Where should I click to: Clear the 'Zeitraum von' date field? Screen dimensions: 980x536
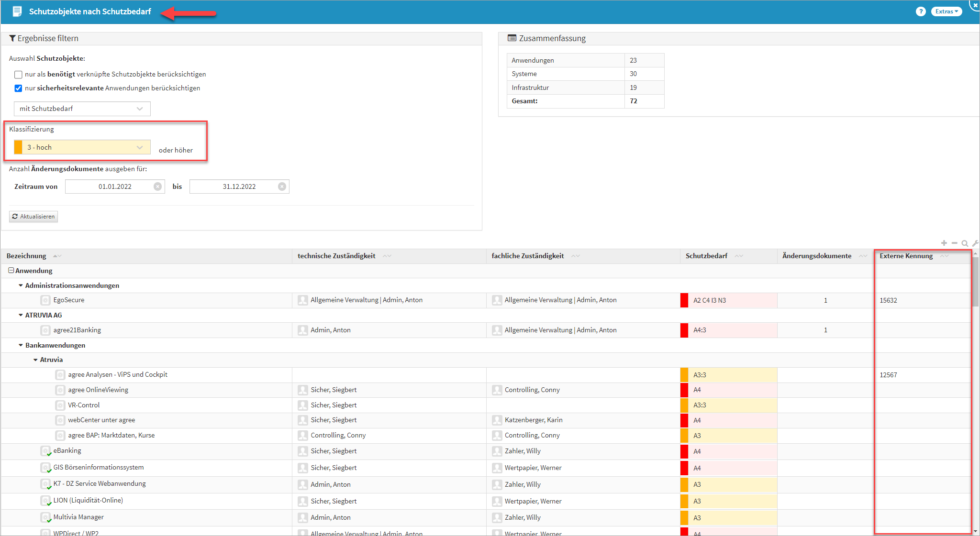pyautogui.click(x=157, y=186)
